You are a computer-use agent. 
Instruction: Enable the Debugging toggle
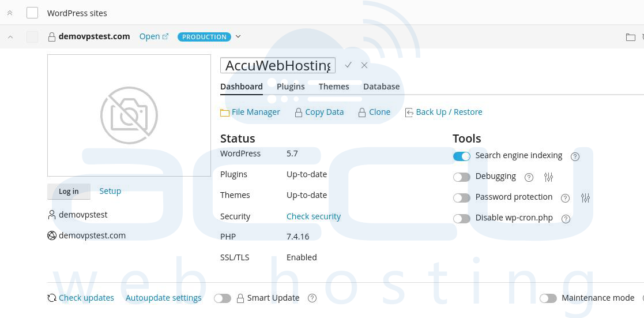point(462,177)
